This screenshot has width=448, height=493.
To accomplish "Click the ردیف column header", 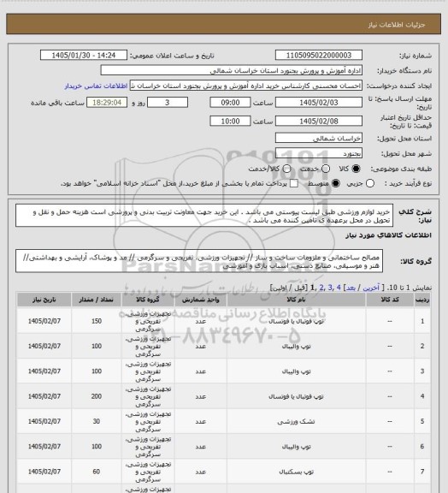I will pyautogui.click(x=422, y=300).
